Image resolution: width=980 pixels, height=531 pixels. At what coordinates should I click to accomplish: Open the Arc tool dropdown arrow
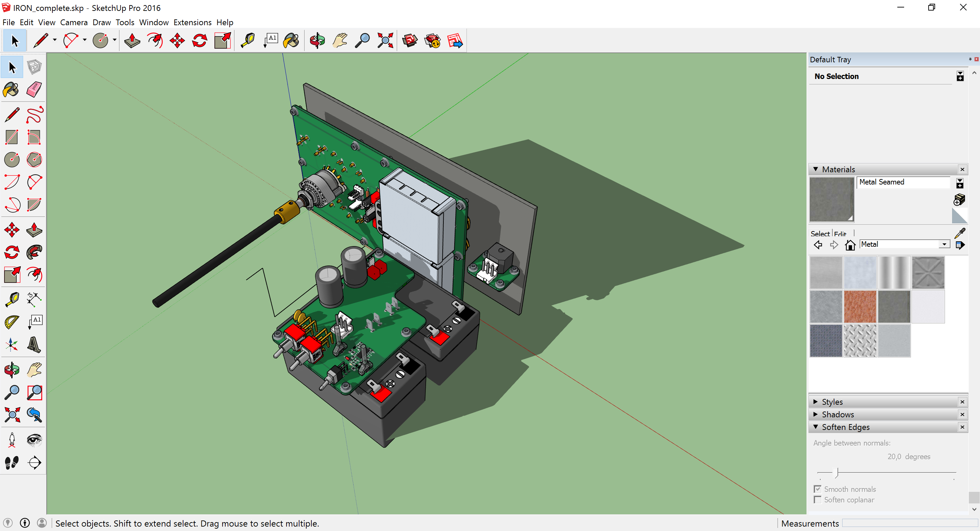tap(84, 40)
